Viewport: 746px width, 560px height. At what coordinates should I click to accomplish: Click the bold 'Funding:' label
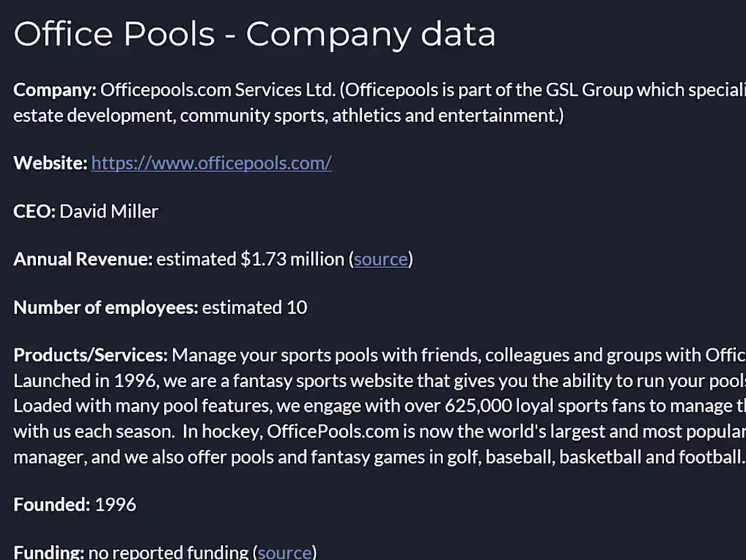point(49,552)
